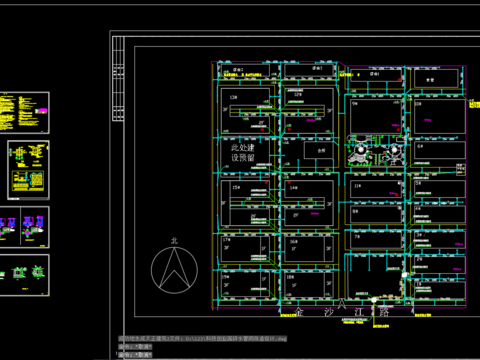Pick the building 14# label
Image resolution: width=480 pixels, height=360 pixels.
[294, 188]
